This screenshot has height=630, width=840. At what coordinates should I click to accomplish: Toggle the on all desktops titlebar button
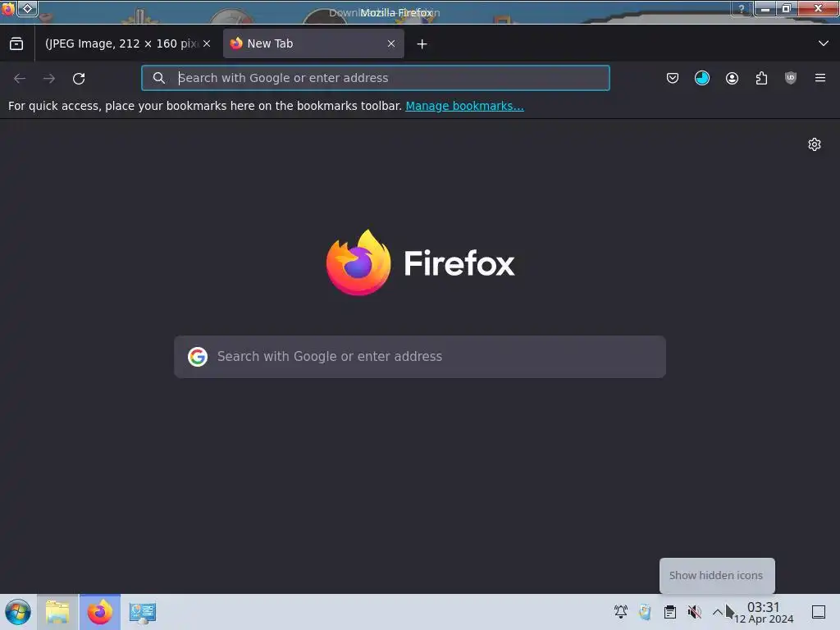point(27,8)
